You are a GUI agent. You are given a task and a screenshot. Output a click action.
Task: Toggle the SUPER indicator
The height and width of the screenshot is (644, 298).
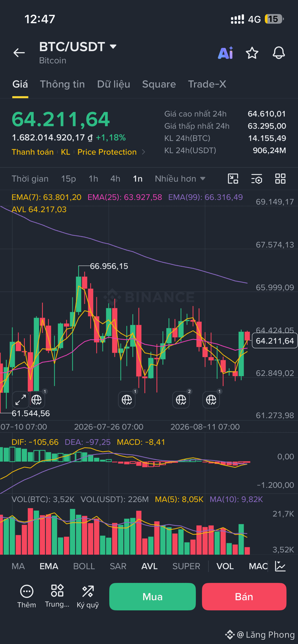tap(186, 566)
